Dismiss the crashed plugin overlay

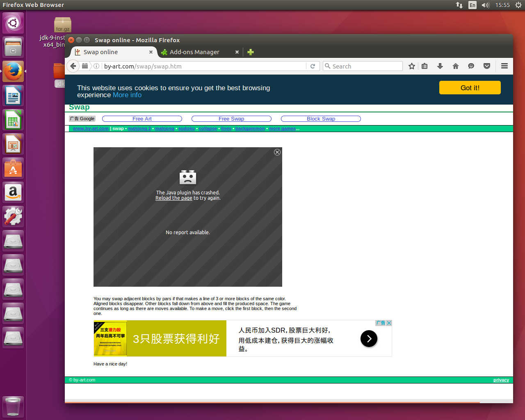coord(277,152)
